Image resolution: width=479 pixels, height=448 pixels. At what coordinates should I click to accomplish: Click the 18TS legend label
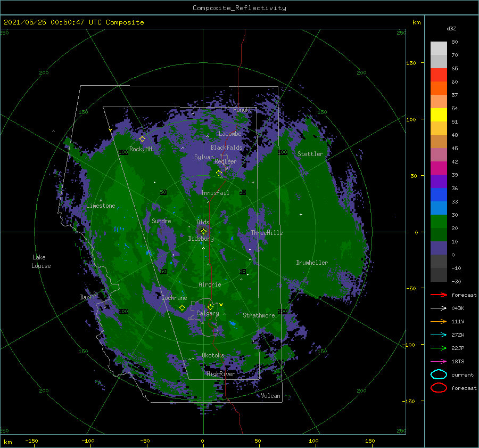pos(458,362)
